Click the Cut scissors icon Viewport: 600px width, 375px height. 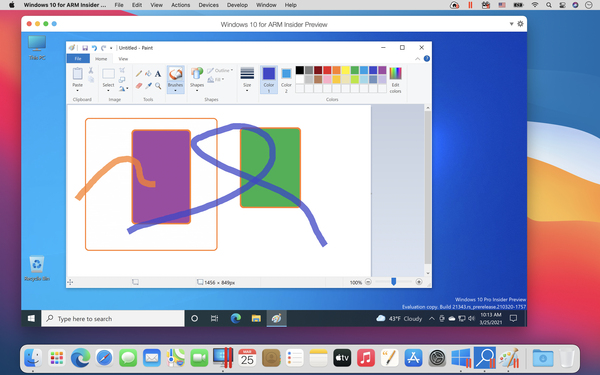click(x=91, y=70)
